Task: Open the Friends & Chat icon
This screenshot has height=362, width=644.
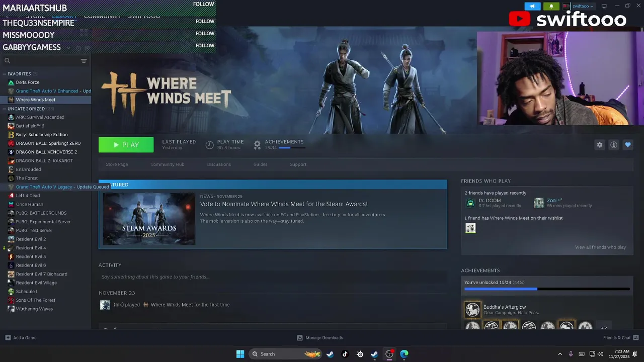Action: (x=636, y=337)
